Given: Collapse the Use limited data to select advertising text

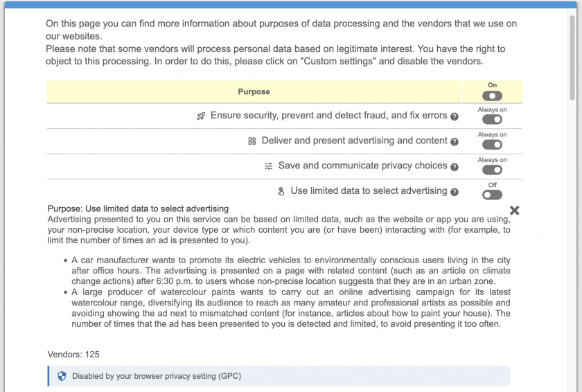Looking at the screenshot, I should tap(369, 191).
